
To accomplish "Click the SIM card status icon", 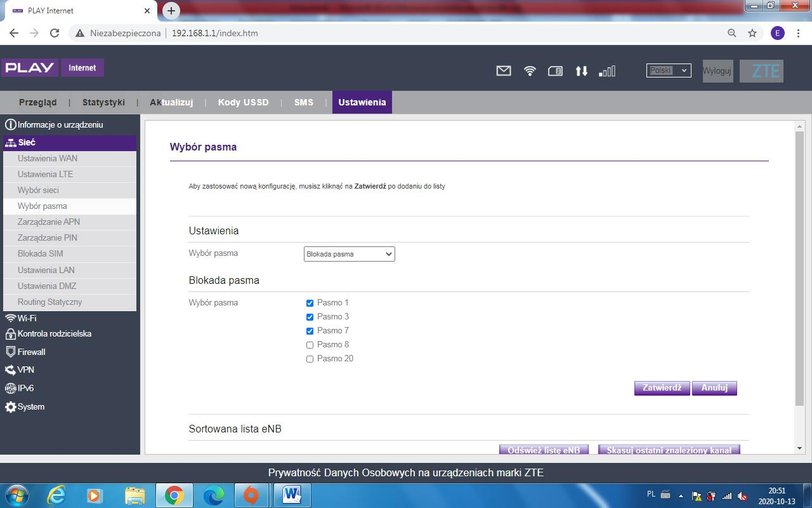I will point(555,70).
